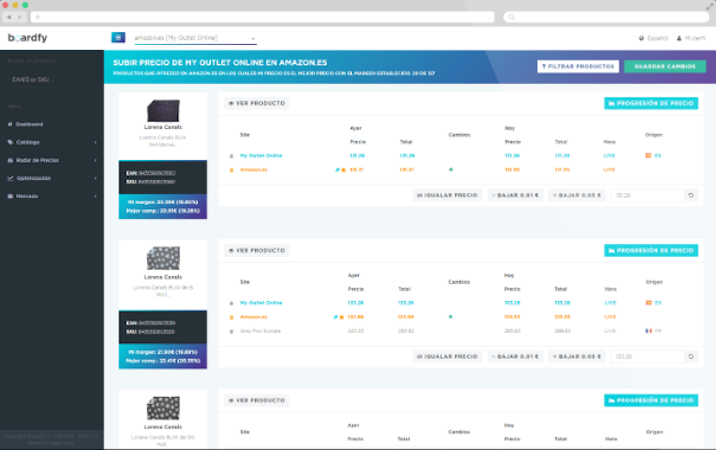This screenshot has height=450, width=716.
Task: Click the Filtrar Productos button
Action: pyautogui.click(x=578, y=66)
